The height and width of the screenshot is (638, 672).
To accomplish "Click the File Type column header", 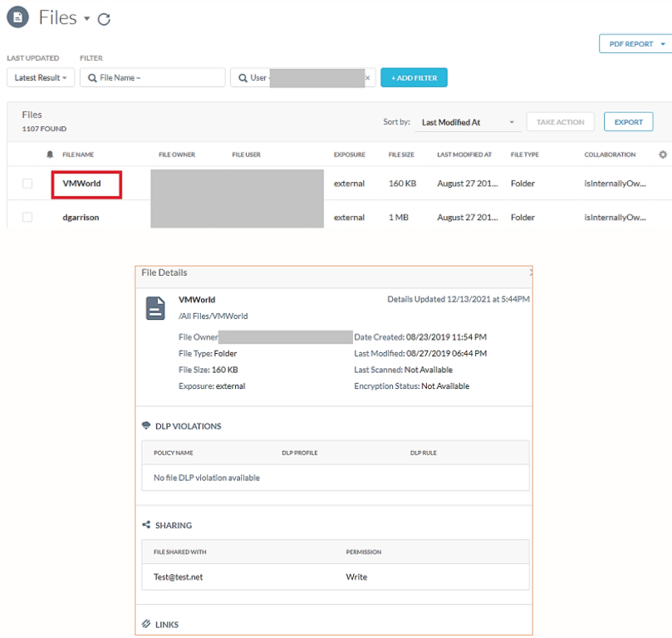I will 525,155.
